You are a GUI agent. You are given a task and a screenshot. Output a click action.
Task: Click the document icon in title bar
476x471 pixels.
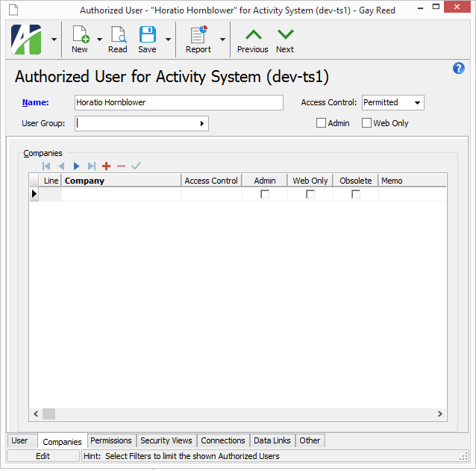point(13,10)
